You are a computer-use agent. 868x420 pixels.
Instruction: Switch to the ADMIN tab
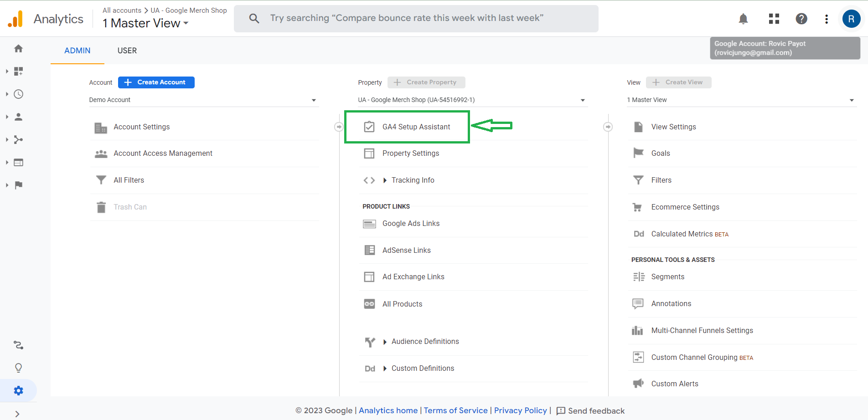(77, 51)
